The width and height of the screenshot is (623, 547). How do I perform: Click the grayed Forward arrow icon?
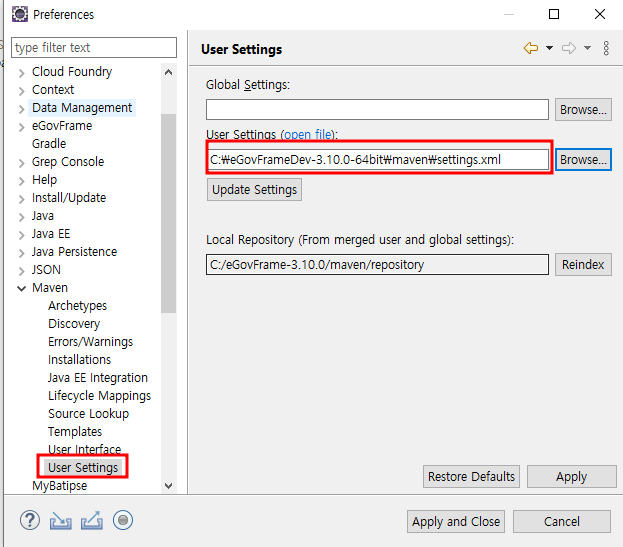[x=569, y=48]
